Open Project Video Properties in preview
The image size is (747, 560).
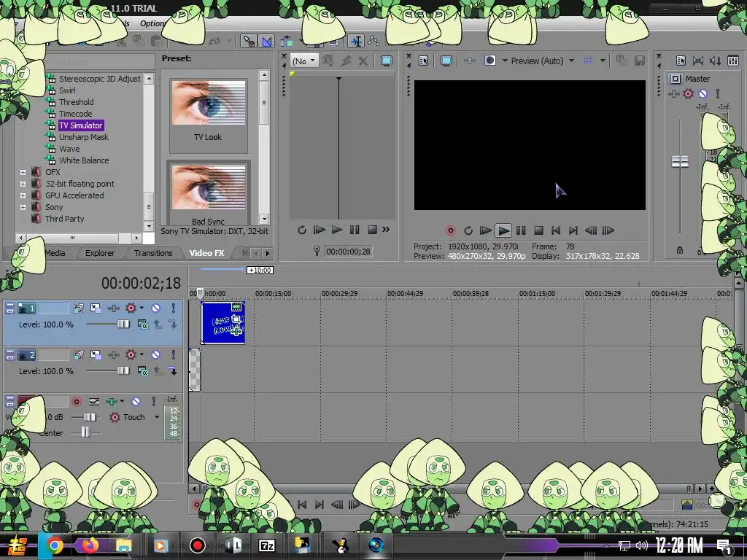tap(423, 61)
